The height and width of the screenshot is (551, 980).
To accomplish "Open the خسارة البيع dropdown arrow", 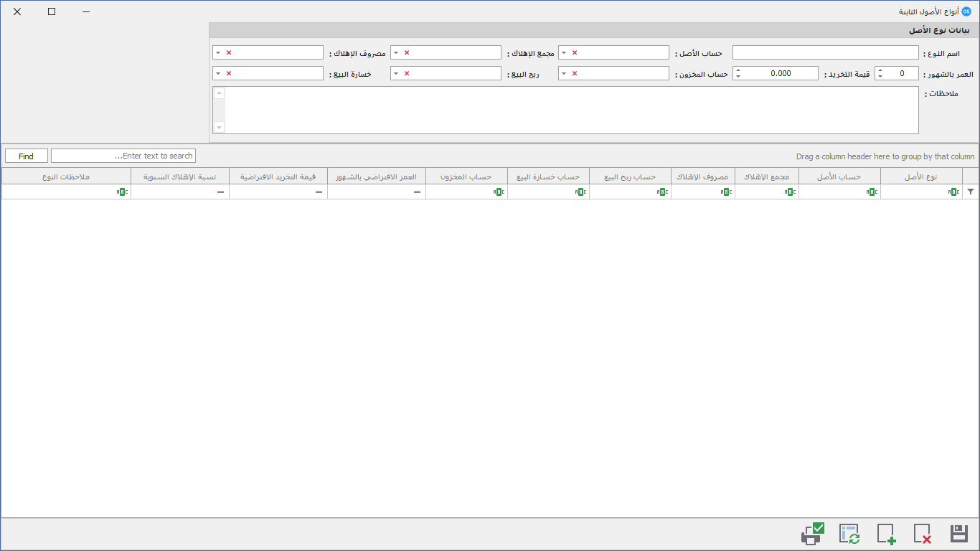I will point(218,73).
